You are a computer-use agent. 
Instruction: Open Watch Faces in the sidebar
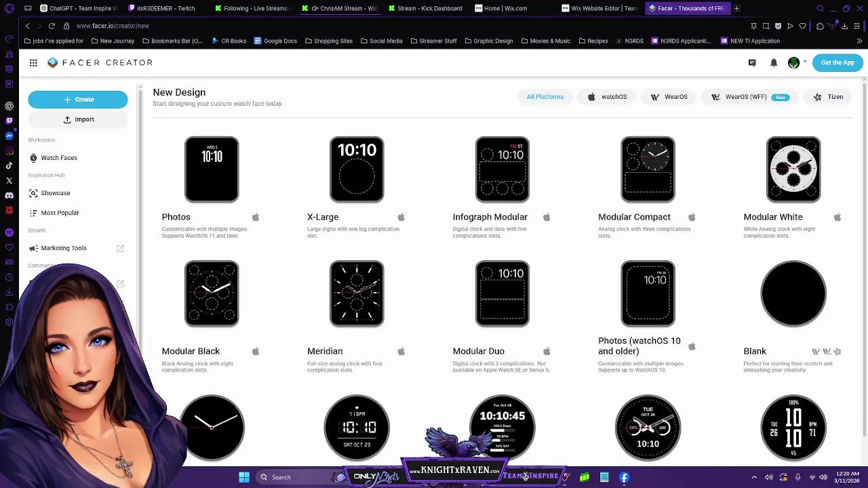click(59, 158)
